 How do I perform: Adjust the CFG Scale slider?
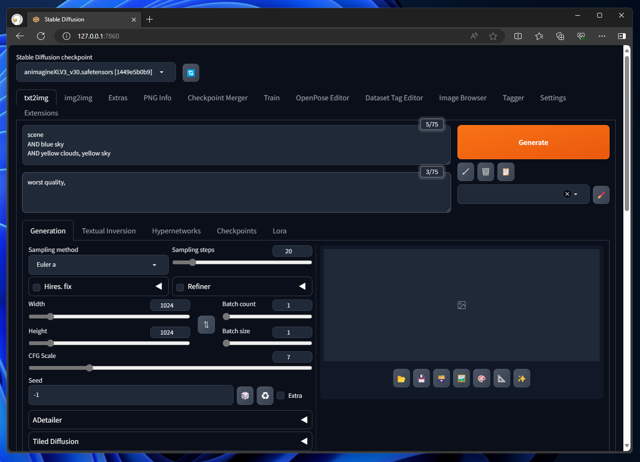pyautogui.click(x=170, y=368)
